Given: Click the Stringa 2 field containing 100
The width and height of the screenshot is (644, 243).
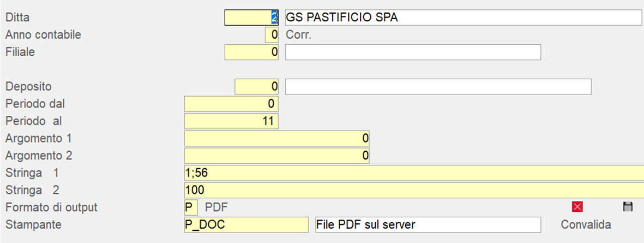Looking at the screenshot, I should point(414,190).
